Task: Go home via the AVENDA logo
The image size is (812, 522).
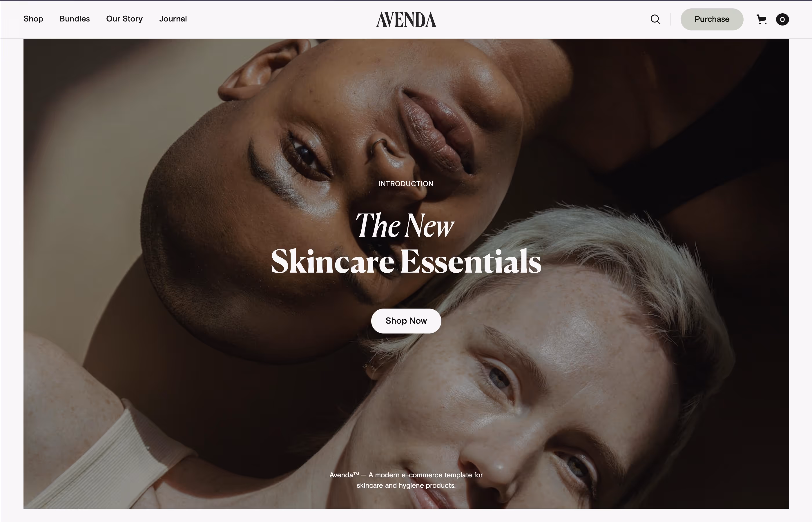Action: pos(406,19)
